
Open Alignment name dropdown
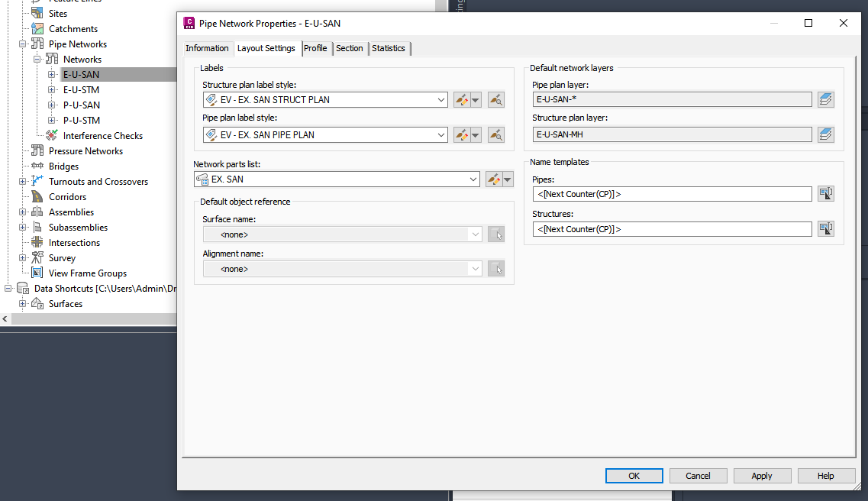[x=475, y=269]
